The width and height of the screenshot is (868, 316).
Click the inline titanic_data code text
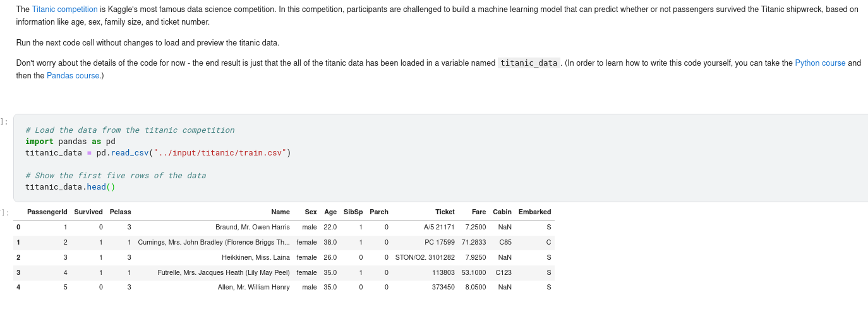click(x=529, y=63)
